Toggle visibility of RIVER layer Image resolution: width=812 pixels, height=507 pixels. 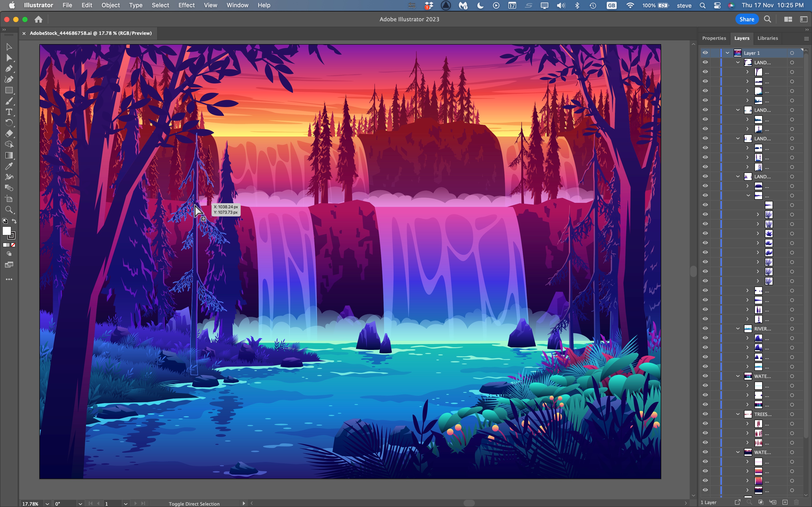point(705,328)
